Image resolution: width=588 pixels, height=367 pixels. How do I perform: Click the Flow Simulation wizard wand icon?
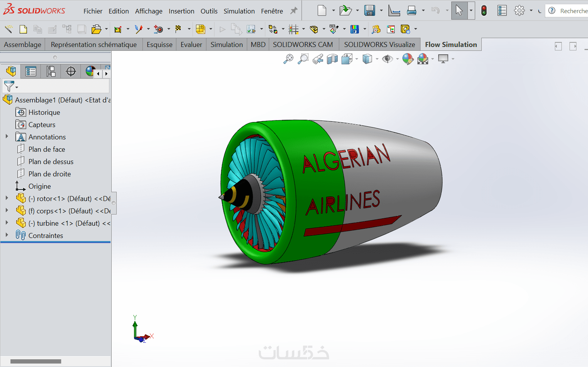(8, 29)
